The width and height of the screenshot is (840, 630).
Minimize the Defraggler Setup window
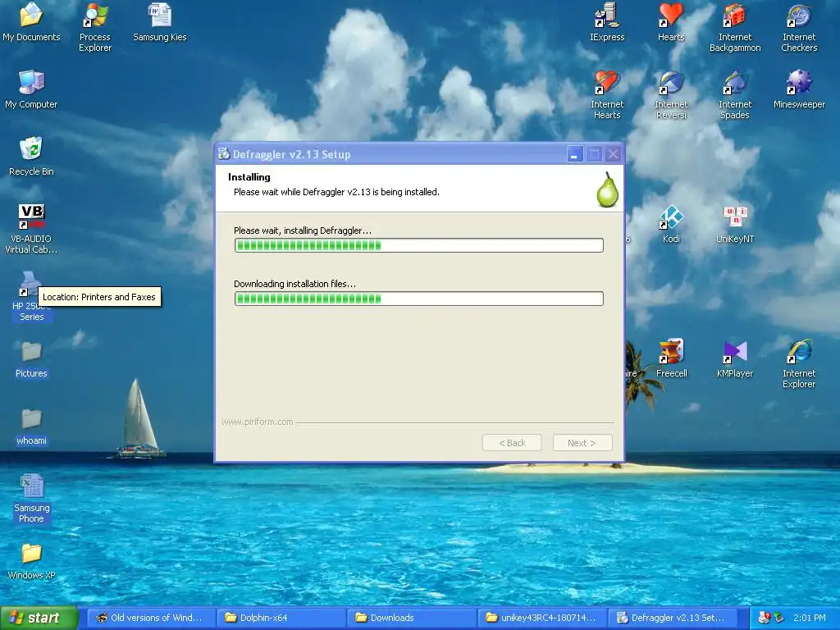[x=574, y=154]
